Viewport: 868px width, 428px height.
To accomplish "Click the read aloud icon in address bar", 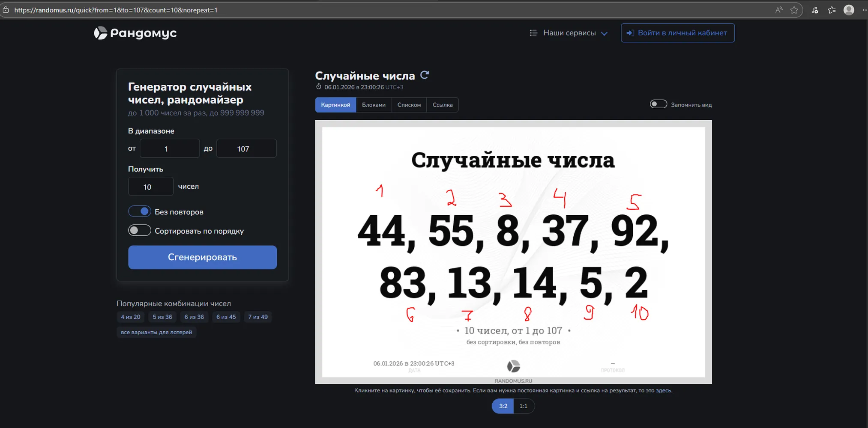I will pos(779,10).
